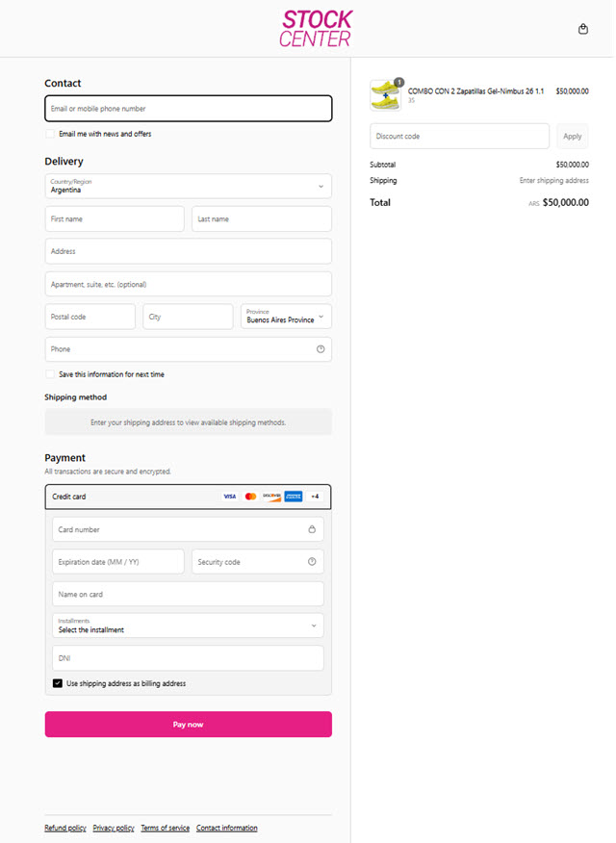Screen dimensions: 616x843
Task: Show additional card brands via +4 badge
Action: pyautogui.click(x=316, y=497)
